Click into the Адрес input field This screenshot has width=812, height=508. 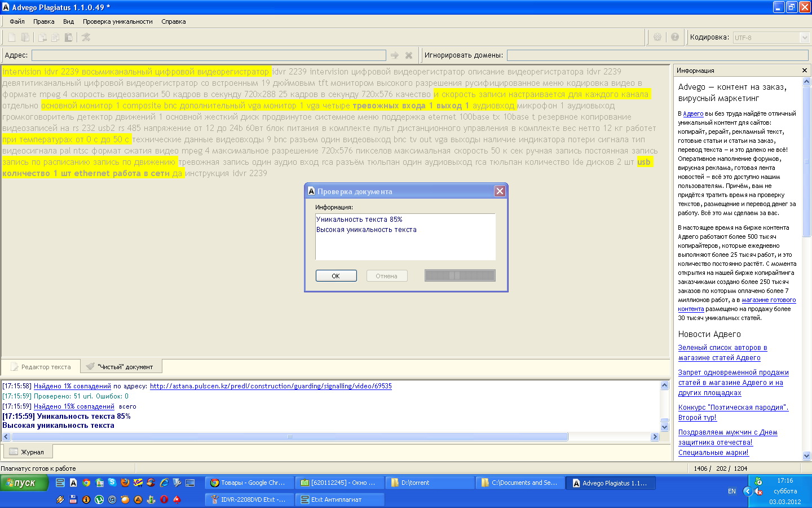(x=209, y=55)
